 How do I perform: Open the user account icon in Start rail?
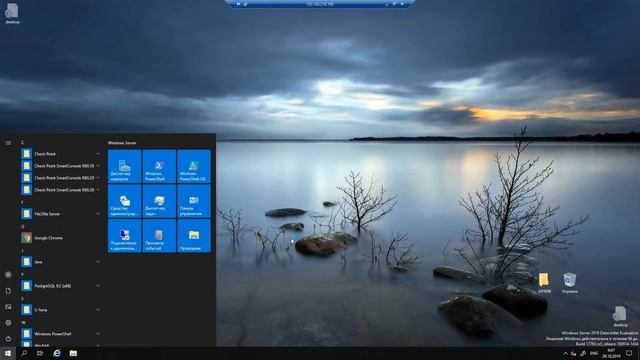point(8,275)
